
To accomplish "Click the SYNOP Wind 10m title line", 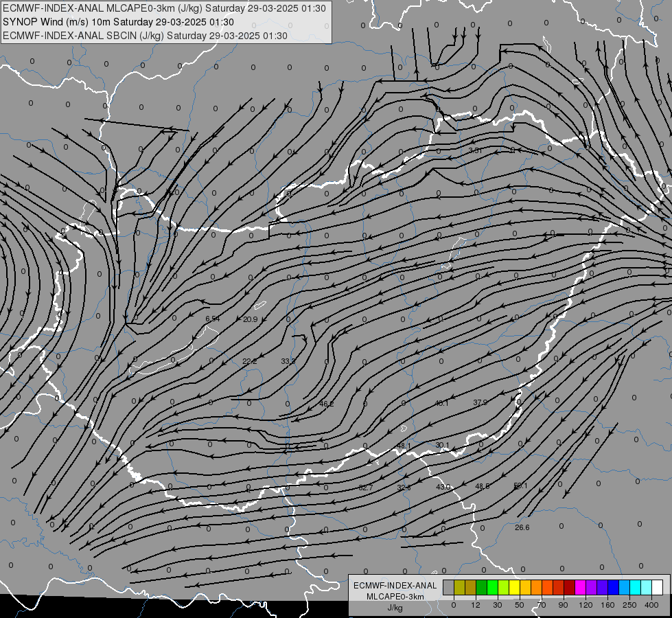I will coord(118,22).
